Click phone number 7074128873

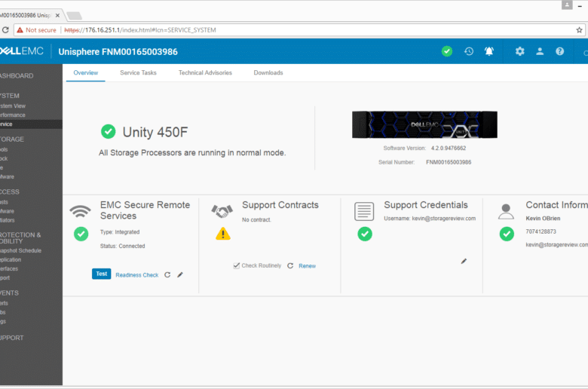point(541,231)
